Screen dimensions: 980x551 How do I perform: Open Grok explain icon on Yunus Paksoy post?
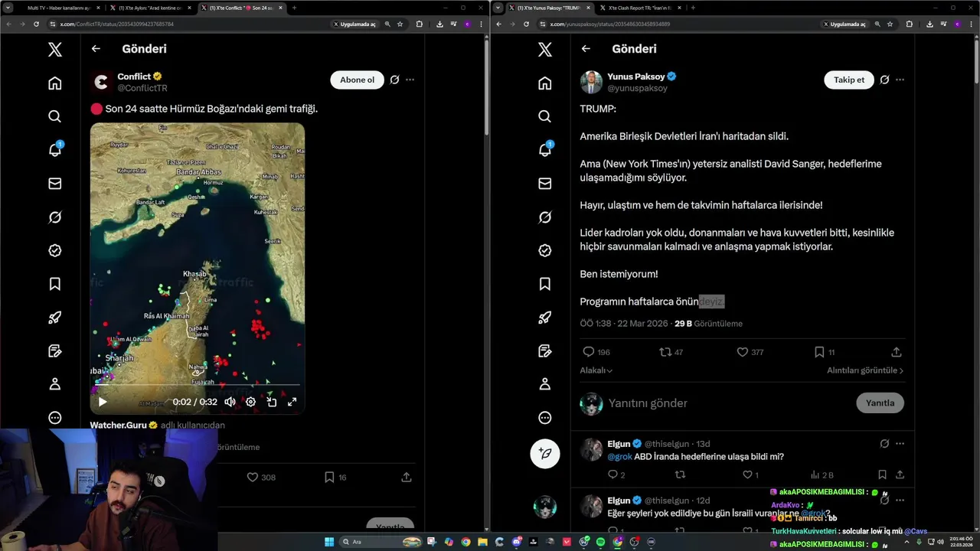click(x=884, y=80)
